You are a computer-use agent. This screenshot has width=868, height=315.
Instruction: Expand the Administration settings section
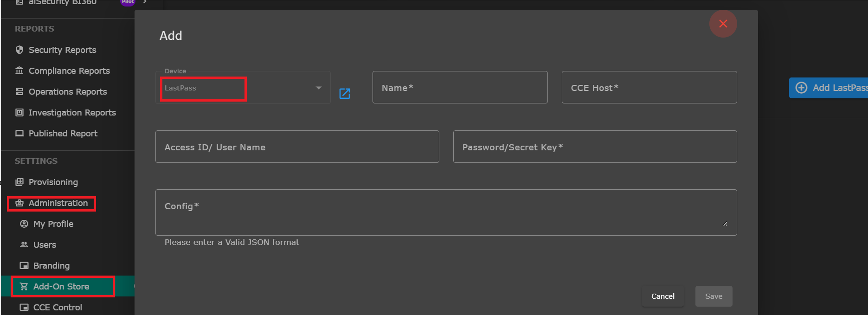(51, 203)
